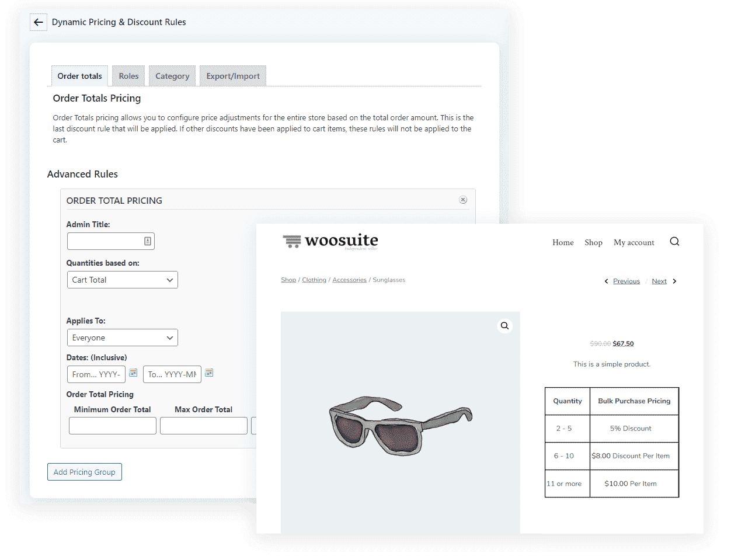Click the Minimum Order Total field

point(113,426)
